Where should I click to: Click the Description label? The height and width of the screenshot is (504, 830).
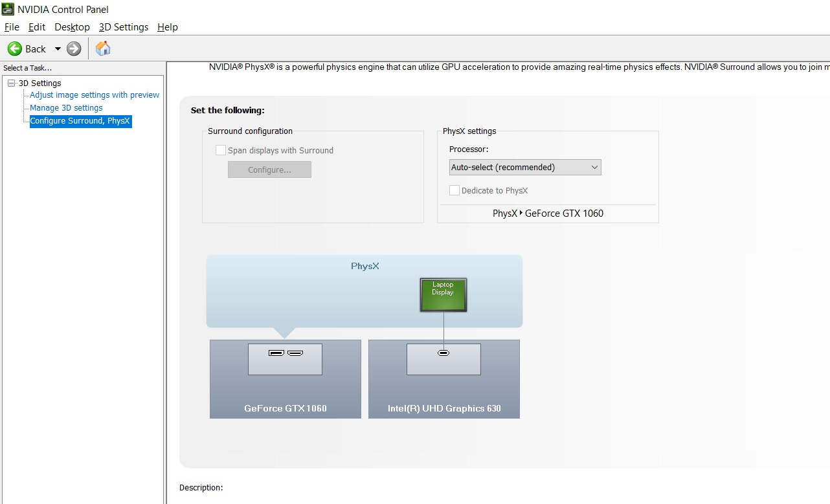[x=201, y=488]
